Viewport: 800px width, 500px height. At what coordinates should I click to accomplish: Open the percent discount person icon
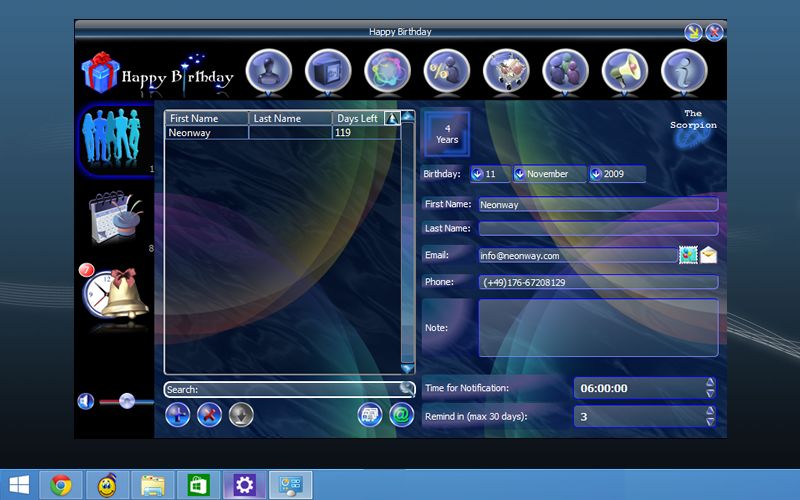pyautogui.click(x=446, y=71)
